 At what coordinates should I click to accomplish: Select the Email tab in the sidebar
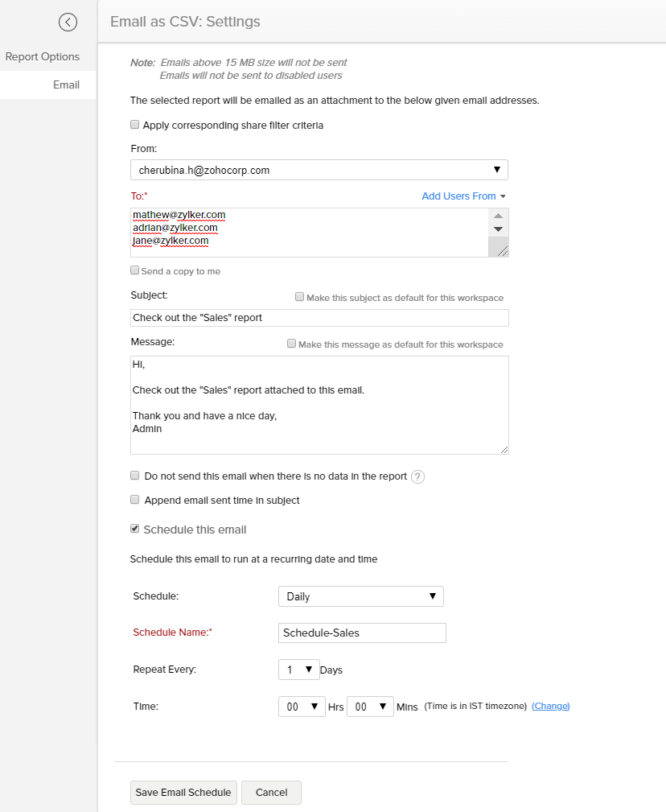66,84
